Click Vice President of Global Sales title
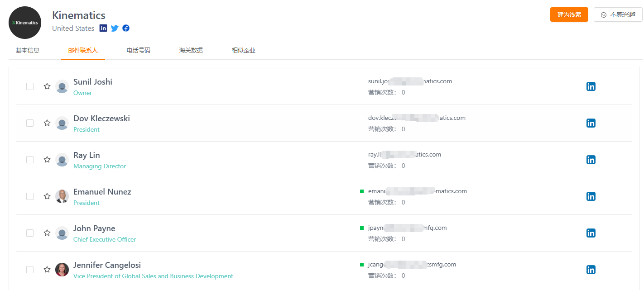 153,276
